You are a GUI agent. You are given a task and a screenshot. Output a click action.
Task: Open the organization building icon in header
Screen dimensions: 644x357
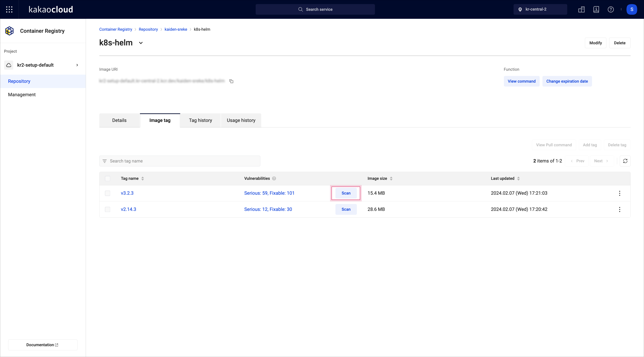[x=581, y=9]
